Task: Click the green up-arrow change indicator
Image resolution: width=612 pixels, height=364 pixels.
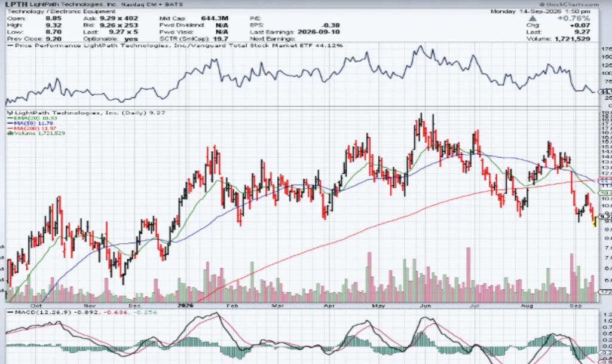Action: 533,19
